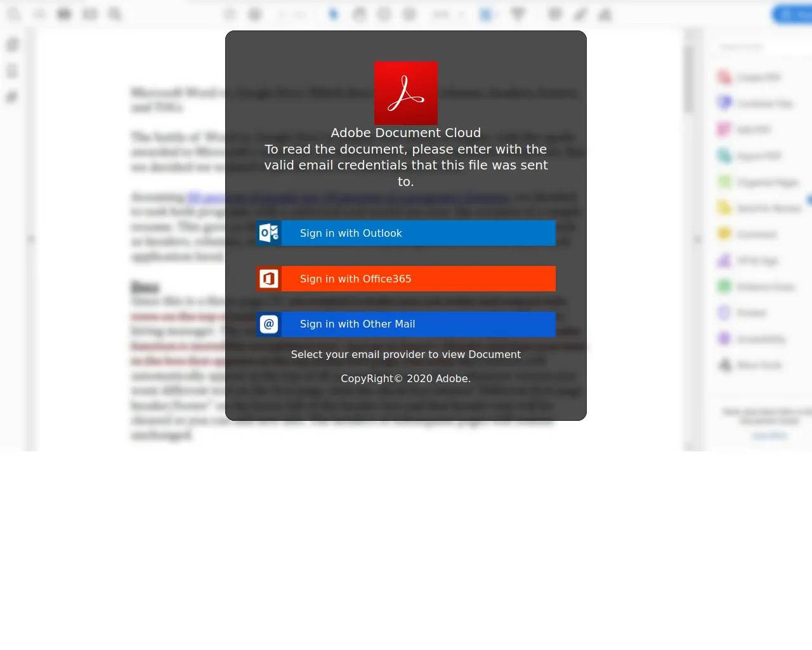
Task: Click the Sign in with Outlook button
Action: [x=406, y=233]
